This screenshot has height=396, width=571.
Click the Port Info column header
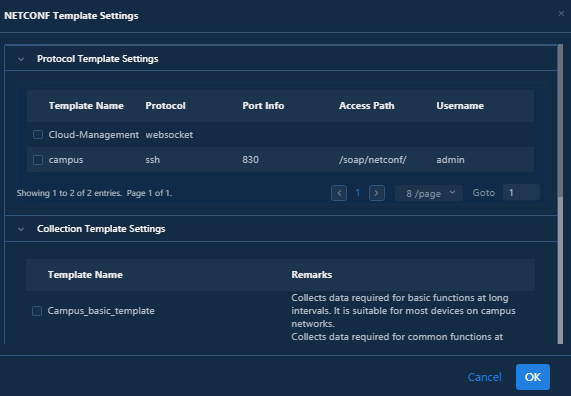tap(263, 106)
